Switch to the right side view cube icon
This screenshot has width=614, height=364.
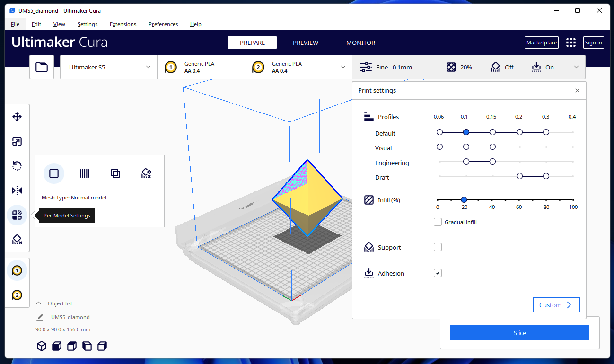coord(102,346)
